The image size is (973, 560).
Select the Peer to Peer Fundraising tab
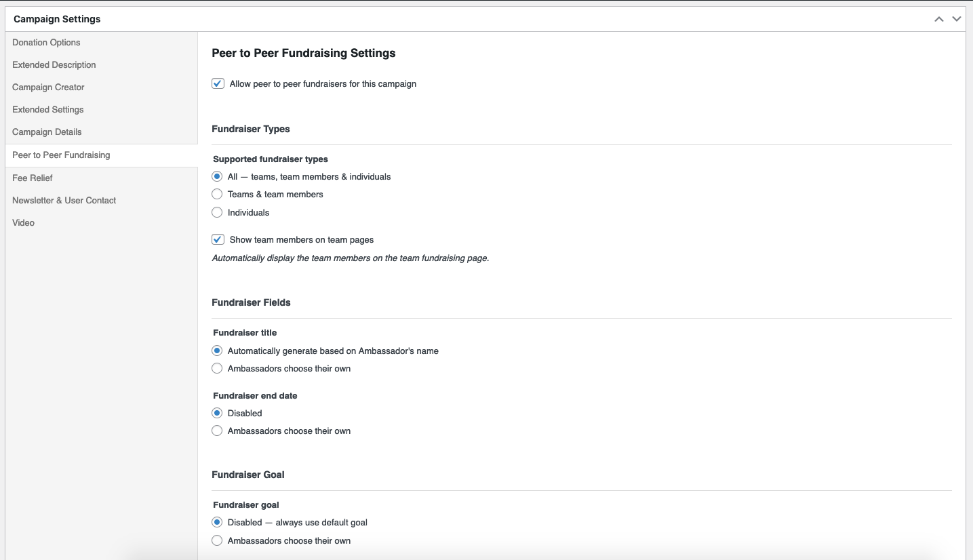pyautogui.click(x=61, y=155)
